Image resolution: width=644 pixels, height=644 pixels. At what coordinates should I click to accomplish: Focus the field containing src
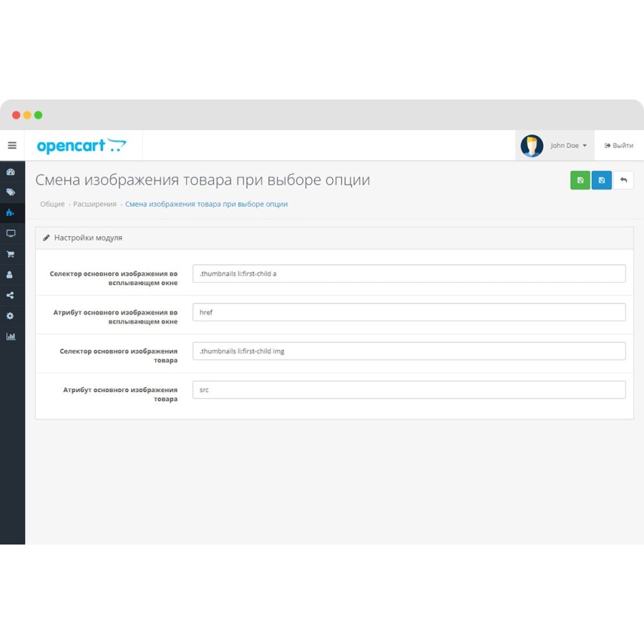click(x=409, y=390)
